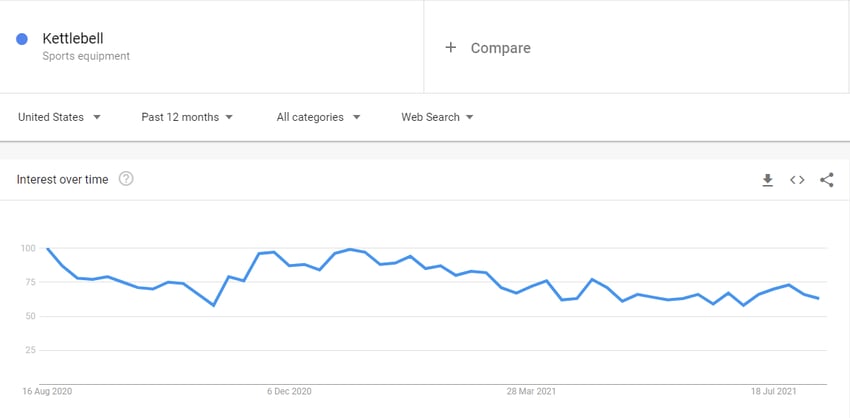
Task: Click the Compare button to add a term
Action: pos(487,48)
